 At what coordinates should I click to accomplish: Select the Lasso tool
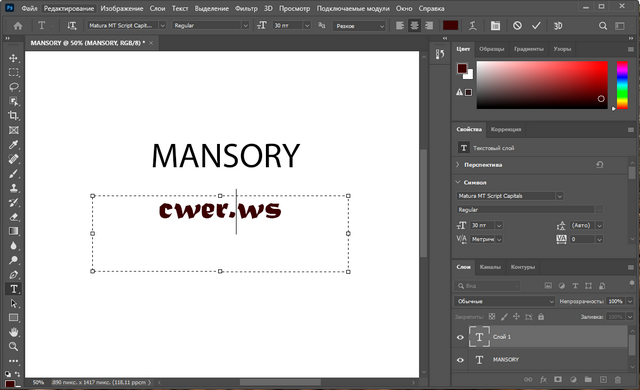click(13, 87)
